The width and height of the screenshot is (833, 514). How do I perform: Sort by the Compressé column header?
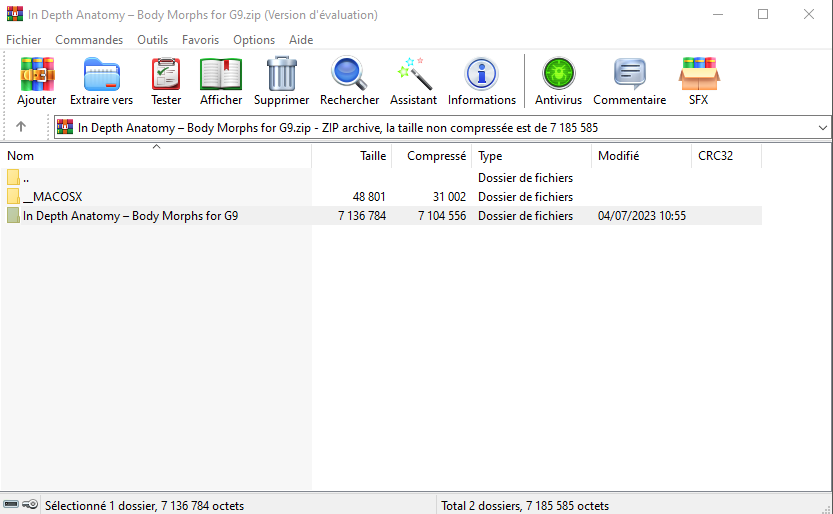pyautogui.click(x=431, y=156)
